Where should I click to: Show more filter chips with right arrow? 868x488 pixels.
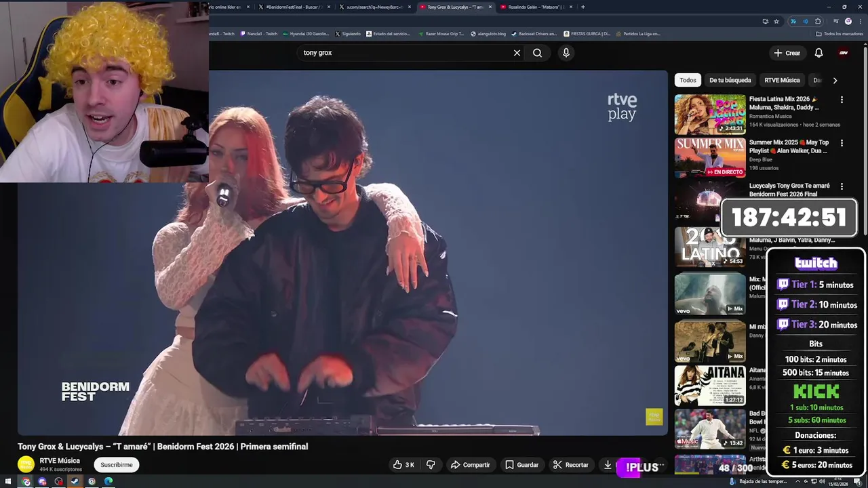pos(835,80)
